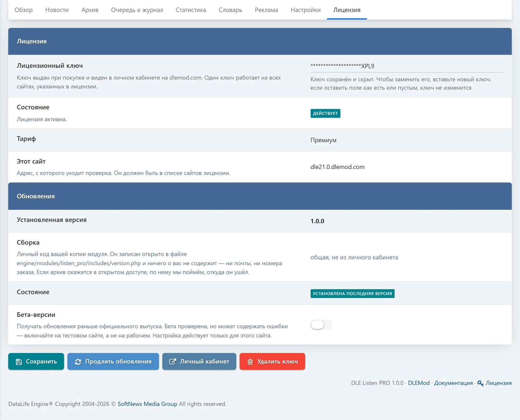Click the ДЕЙСТВУЕТ status badge

[325, 113]
